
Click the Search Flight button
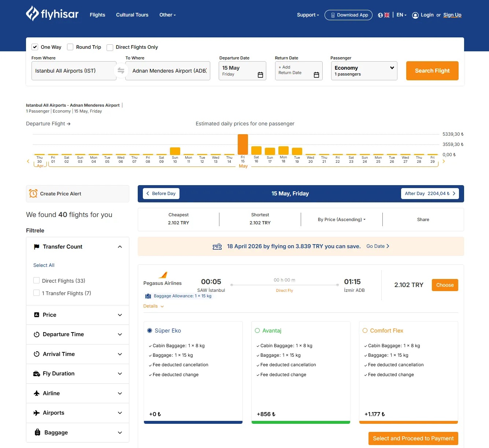(432, 71)
